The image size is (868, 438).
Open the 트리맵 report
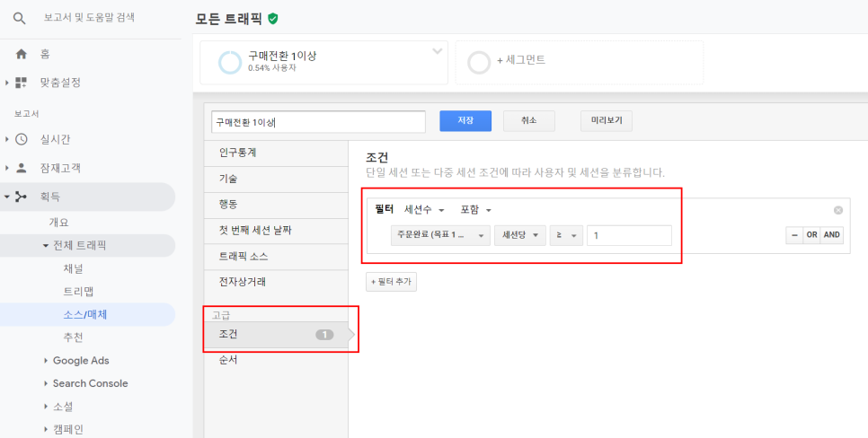click(x=78, y=292)
